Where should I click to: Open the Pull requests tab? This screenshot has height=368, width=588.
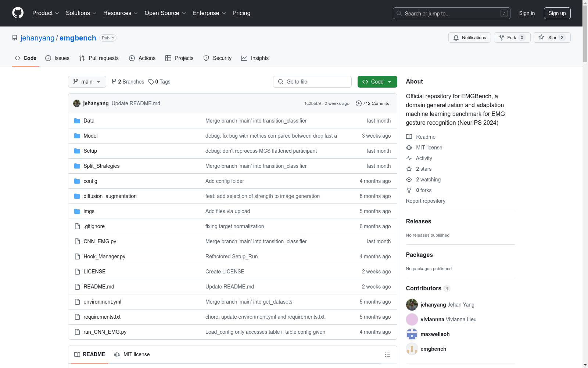tap(99, 58)
